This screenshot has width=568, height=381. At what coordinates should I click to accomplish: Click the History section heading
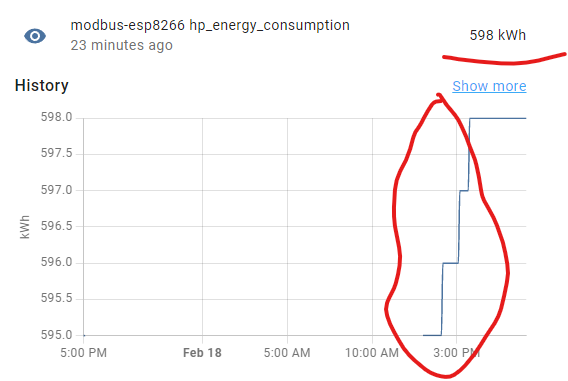(42, 85)
